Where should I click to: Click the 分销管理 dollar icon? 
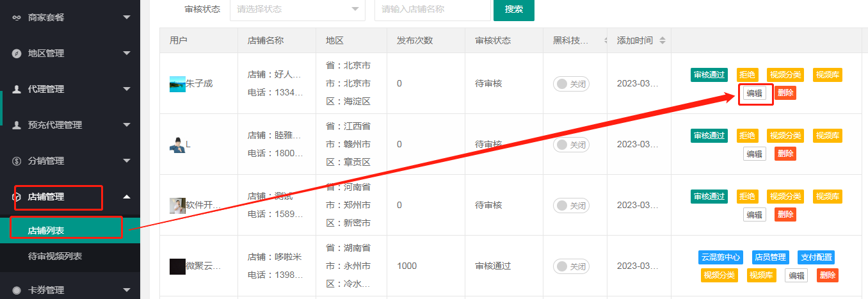click(17, 161)
